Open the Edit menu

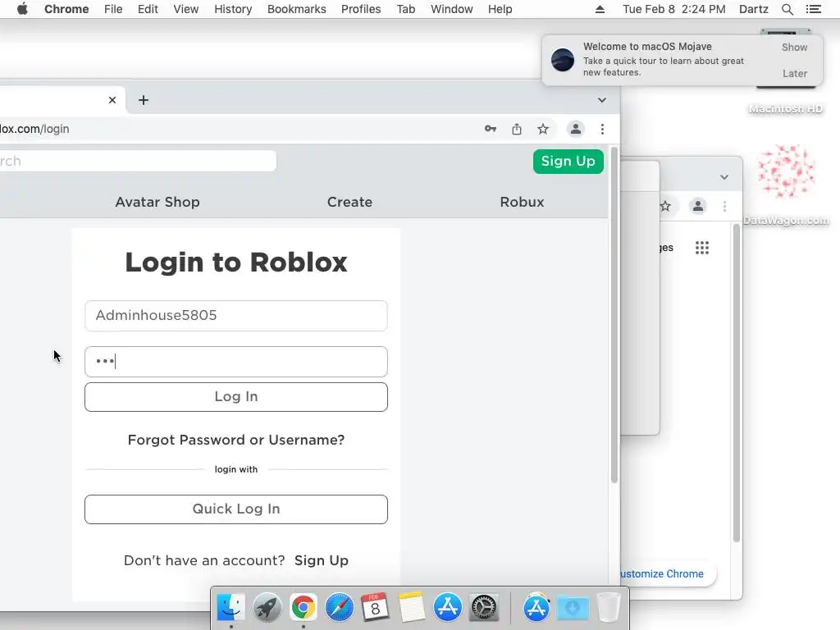(148, 9)
